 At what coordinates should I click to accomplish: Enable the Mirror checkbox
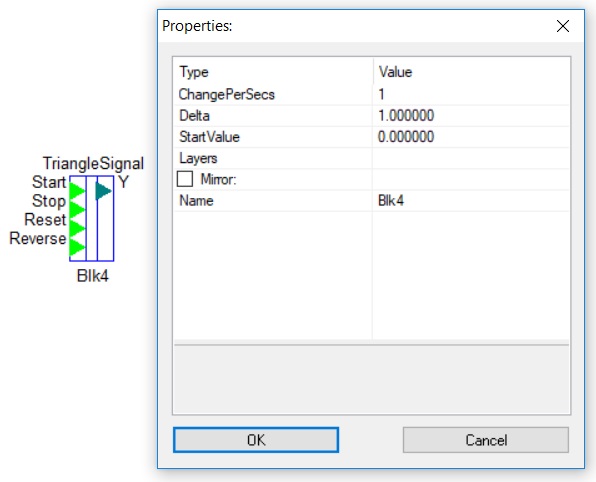tap(185, 179)
